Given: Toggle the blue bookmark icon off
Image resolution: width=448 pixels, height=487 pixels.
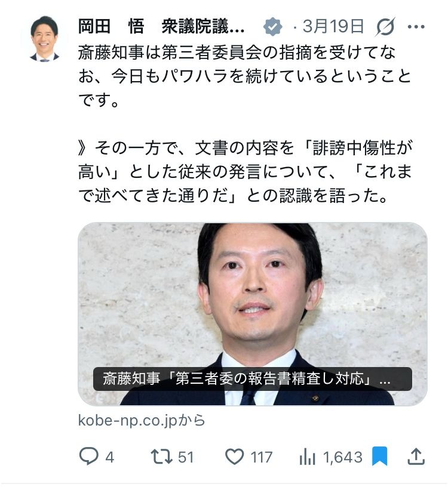Looking at the screenshot, I should (x=379, y=456).
